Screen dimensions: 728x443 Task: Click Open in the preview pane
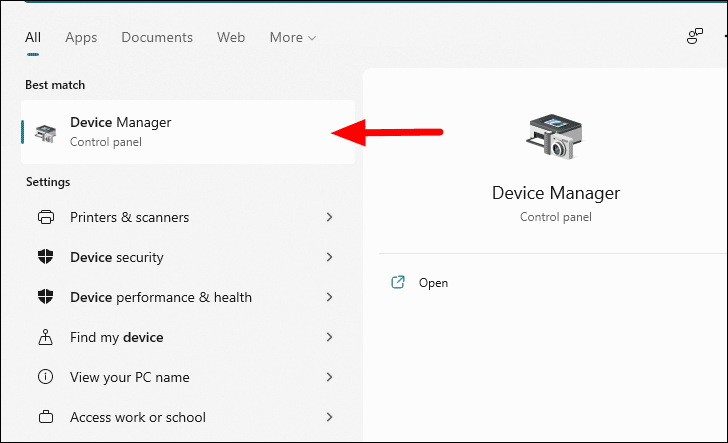[x=433, y=283]
